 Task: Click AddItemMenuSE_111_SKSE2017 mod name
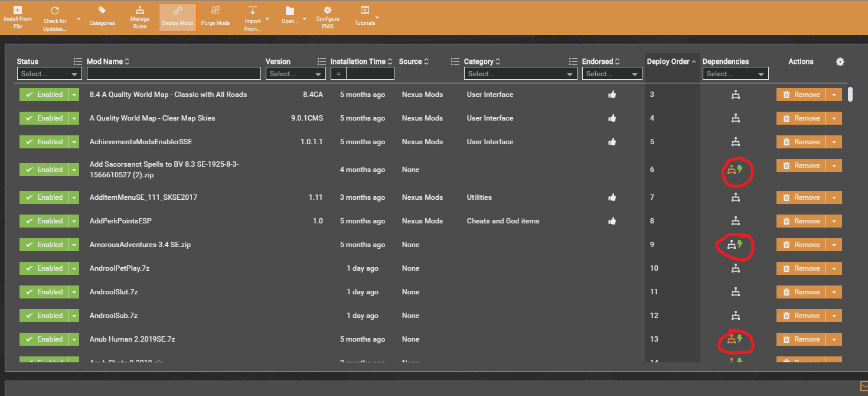point(143,197)
